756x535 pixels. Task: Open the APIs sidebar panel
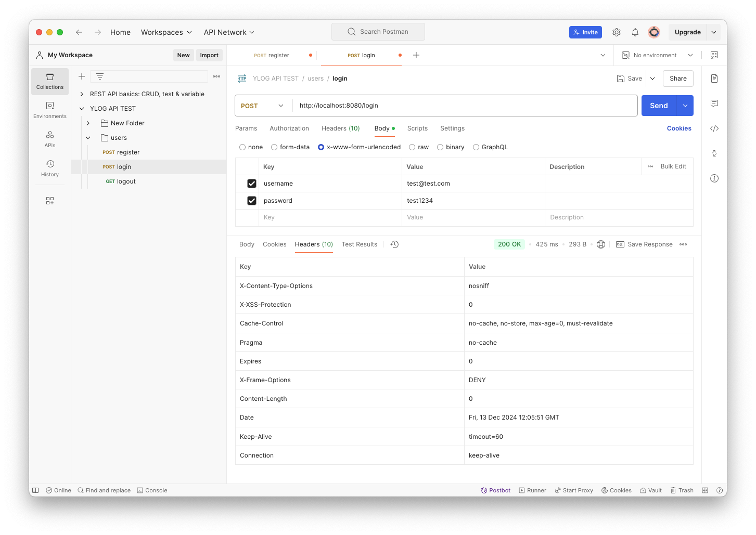(50, 139)
